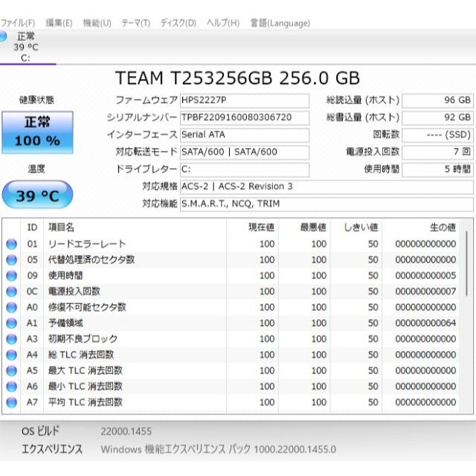This screenshot has width=476, height=476.
Task: Open the 機能(U) menu
Action: pos(97,23)
